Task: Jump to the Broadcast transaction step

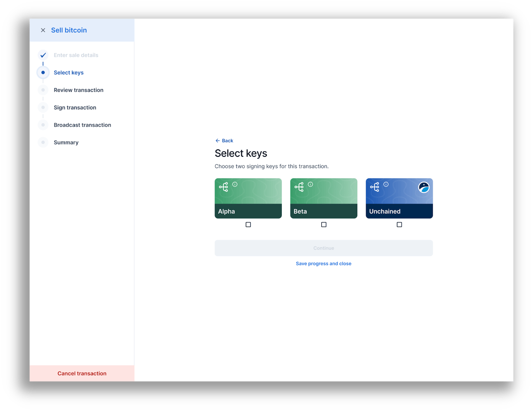Action: pyautogui.click(x=82, y=125)
